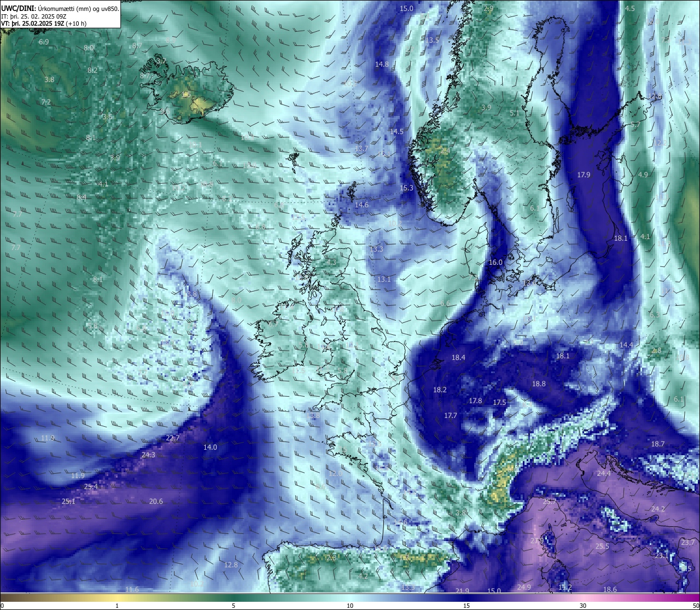
Task: Click the '5' tick on the color scale
Action: tap(234, 606)
